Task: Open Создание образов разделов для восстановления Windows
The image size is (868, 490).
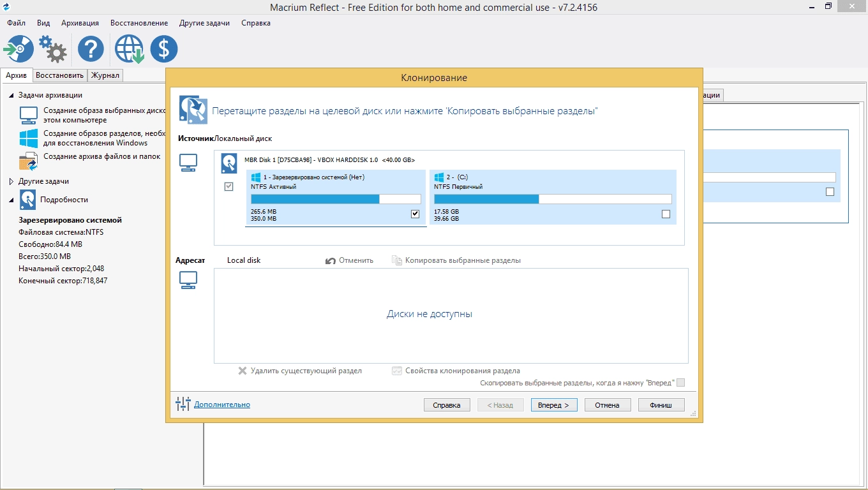Action: [105, 138]
